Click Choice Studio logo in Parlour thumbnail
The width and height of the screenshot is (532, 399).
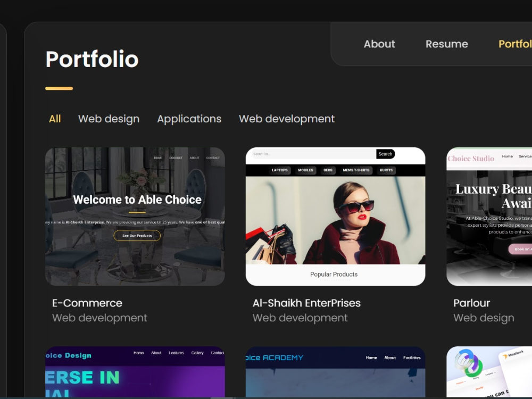(471, 159)
